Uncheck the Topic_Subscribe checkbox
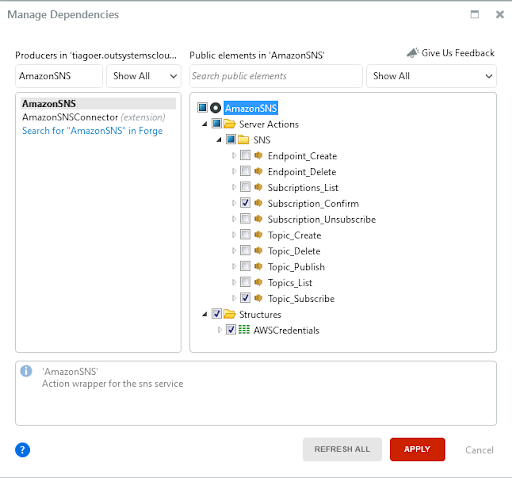The height and width of the screenshot is (478, 512). pyautogui.click(x=245, y=298)
